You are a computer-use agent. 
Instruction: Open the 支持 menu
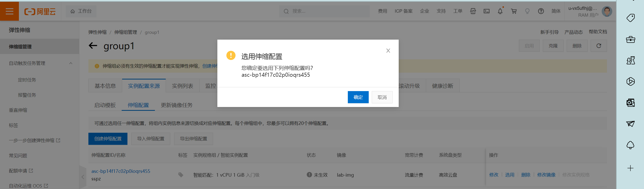point(441,11)
